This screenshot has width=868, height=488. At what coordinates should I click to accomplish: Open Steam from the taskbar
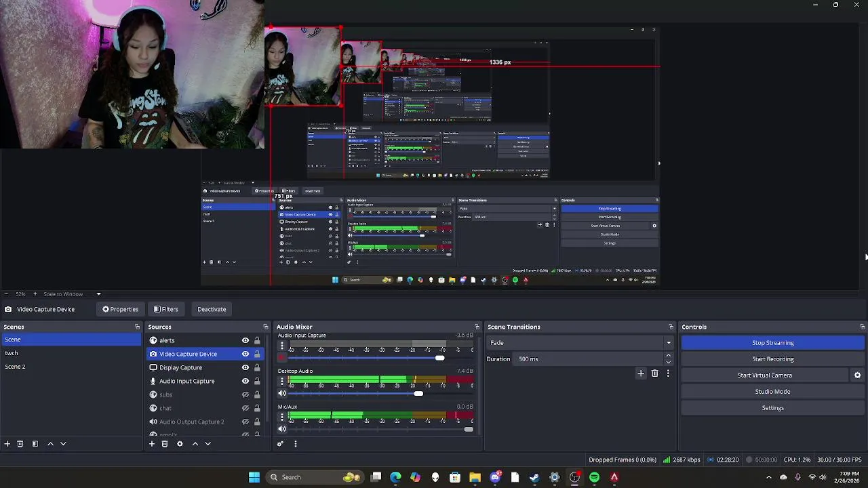tap(534, 477)
